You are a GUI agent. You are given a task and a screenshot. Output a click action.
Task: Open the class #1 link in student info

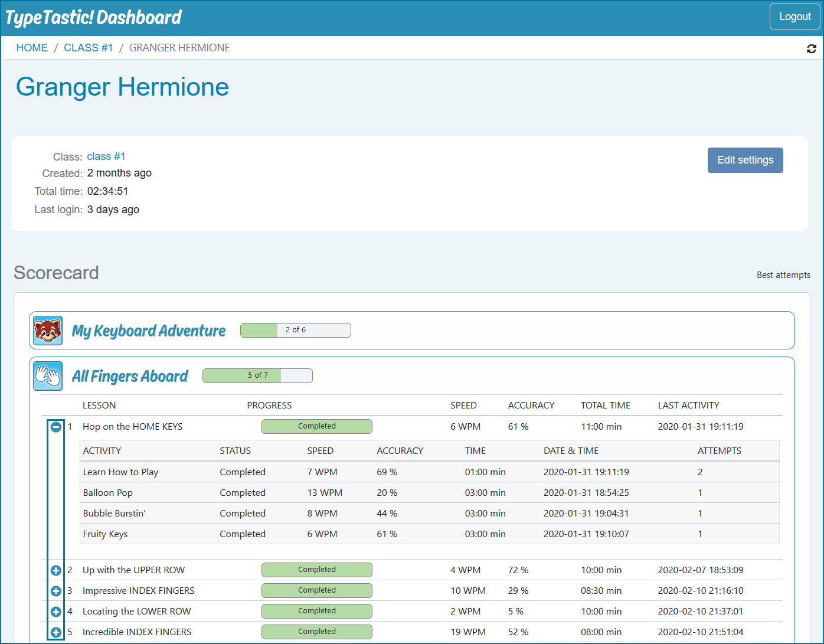(106, 156)
